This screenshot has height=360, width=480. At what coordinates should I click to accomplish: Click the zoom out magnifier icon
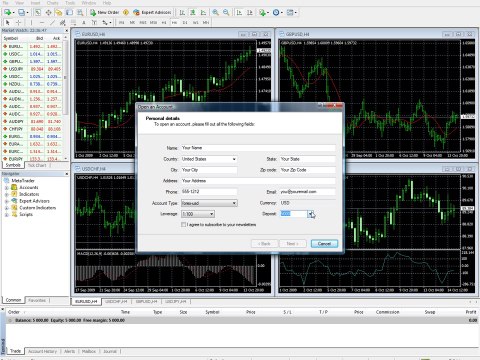(226, 12)
